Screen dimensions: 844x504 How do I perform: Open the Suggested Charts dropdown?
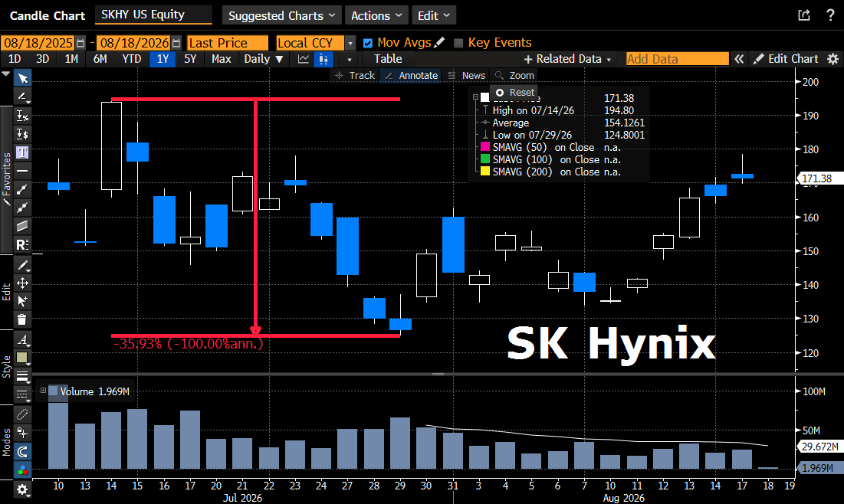click(281, 15)
